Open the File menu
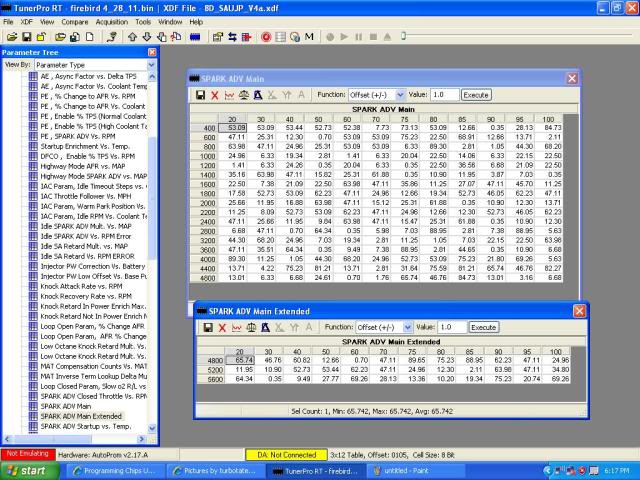Image resolution: width=640 pixels, height=480 pixels. click(8, 22)
